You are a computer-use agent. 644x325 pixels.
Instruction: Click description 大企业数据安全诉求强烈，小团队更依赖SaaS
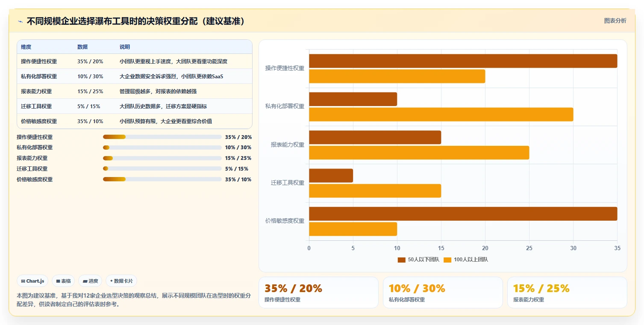[x=171, y=76]
